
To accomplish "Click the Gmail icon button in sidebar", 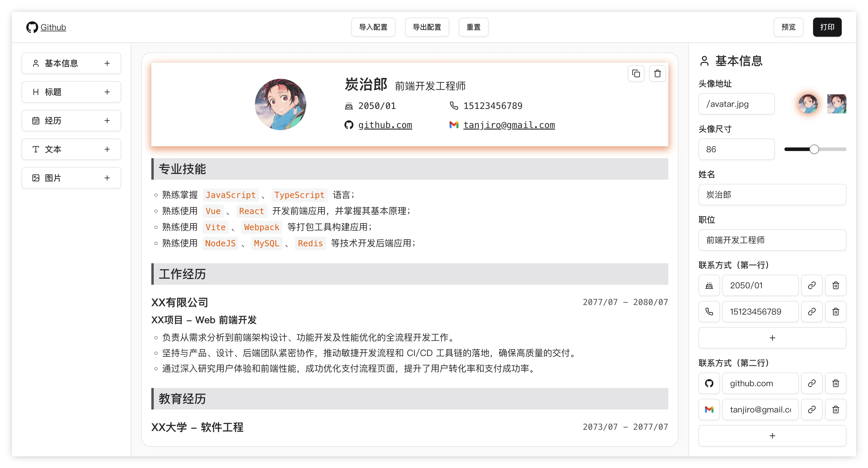I will tap(709, 410).
